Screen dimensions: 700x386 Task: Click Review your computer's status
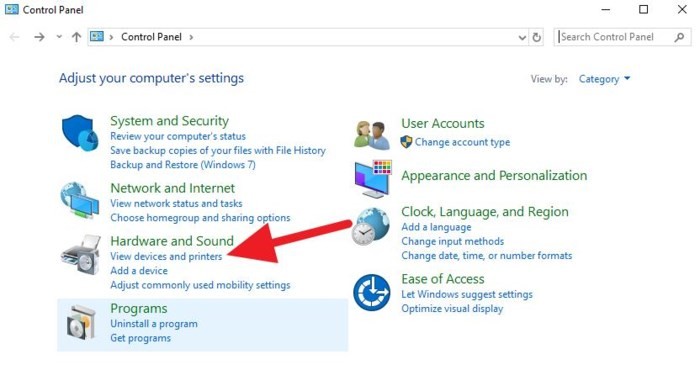point(178,136)
